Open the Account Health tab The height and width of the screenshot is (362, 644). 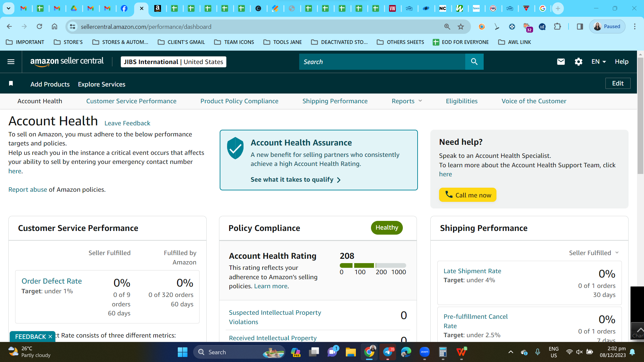40,101
